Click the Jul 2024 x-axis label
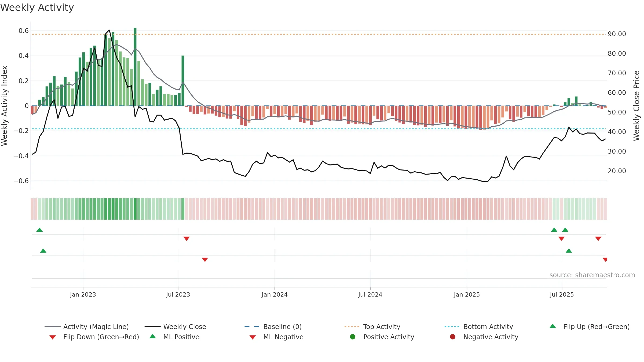Image resolution: width=644 pixels, height=362 pixels. 370,294
